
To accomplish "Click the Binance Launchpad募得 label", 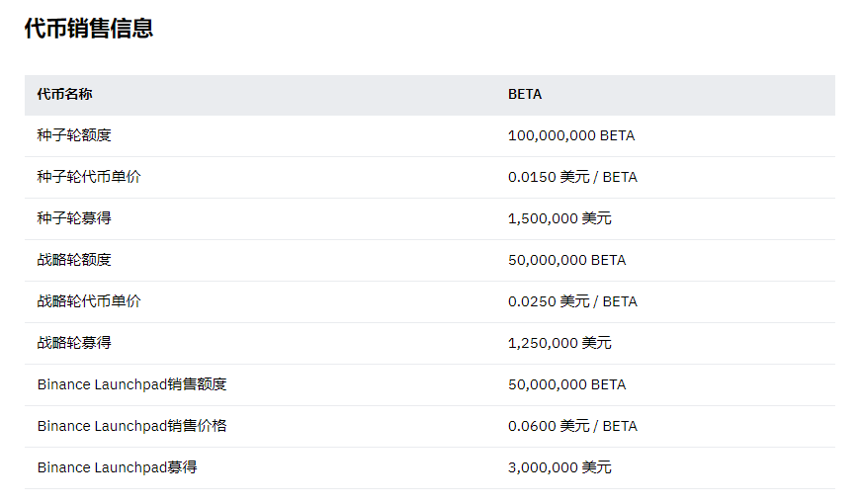I will (x=117, y=467).
